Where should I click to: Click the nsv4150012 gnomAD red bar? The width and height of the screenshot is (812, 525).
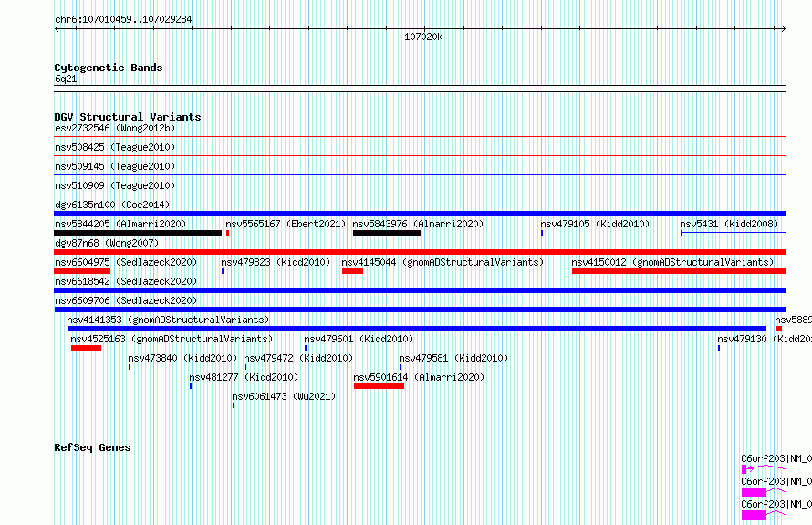click(x=679, y=271)
